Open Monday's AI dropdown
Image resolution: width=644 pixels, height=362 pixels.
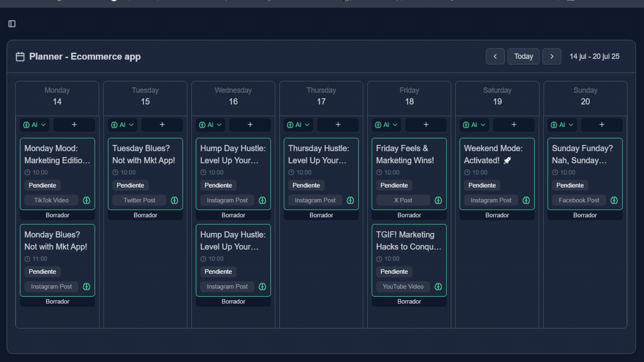34,125
